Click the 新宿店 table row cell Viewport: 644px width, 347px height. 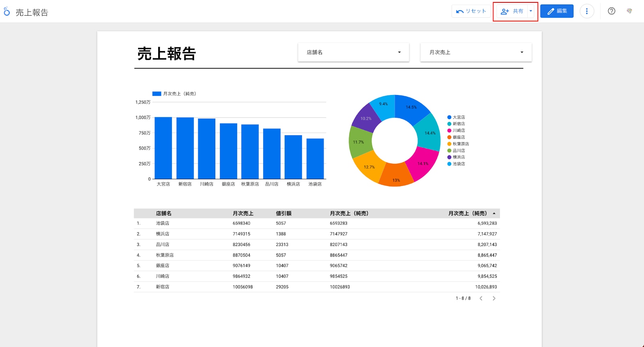click(x=163, y=287)
